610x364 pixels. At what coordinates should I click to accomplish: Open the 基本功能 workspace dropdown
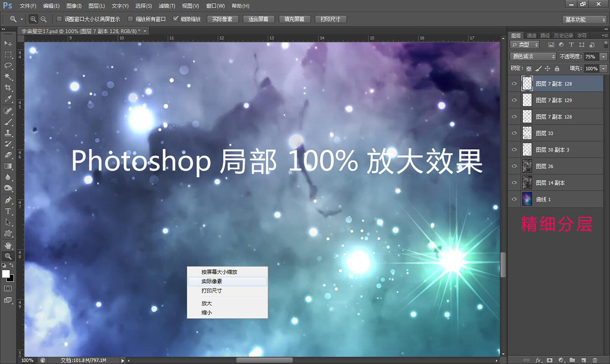pyautogui.click(x=585, y=20)
